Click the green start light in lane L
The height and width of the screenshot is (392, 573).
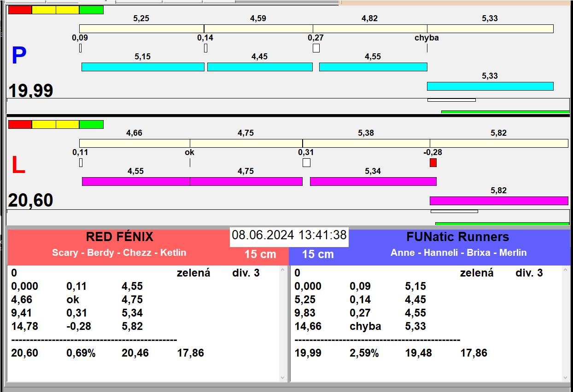click(x=91, y=124)
